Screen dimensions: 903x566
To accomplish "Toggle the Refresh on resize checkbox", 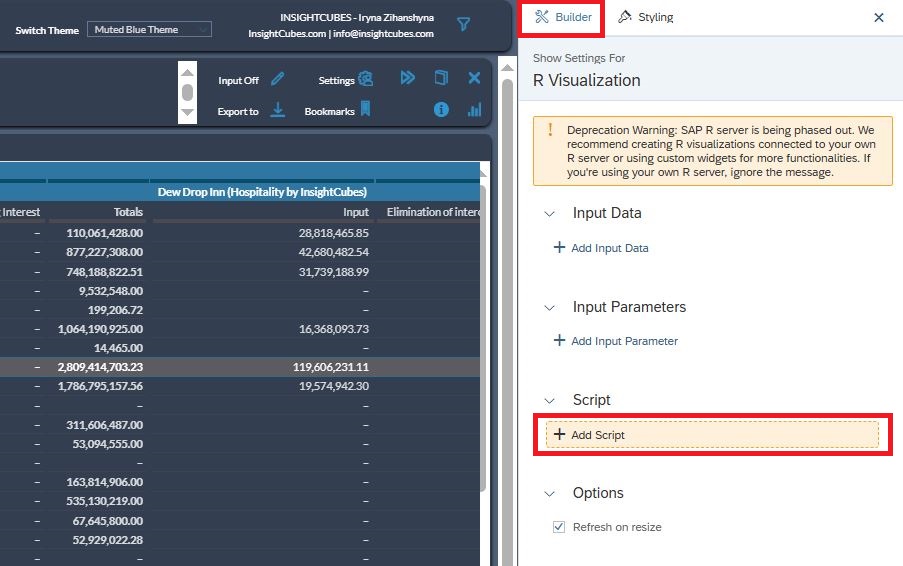I will point(559,527).
